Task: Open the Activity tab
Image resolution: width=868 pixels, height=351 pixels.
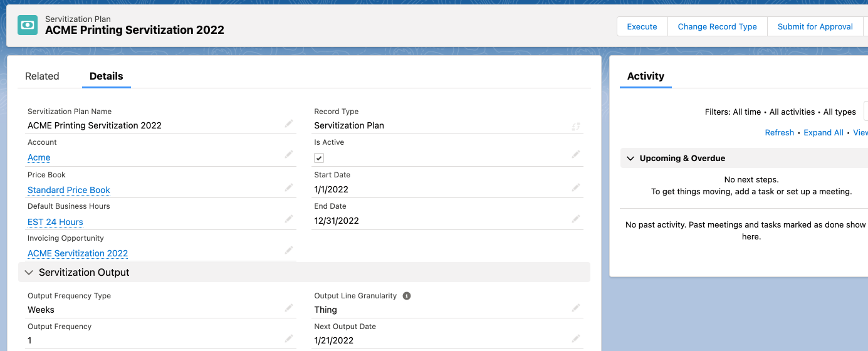Action: 646,76
